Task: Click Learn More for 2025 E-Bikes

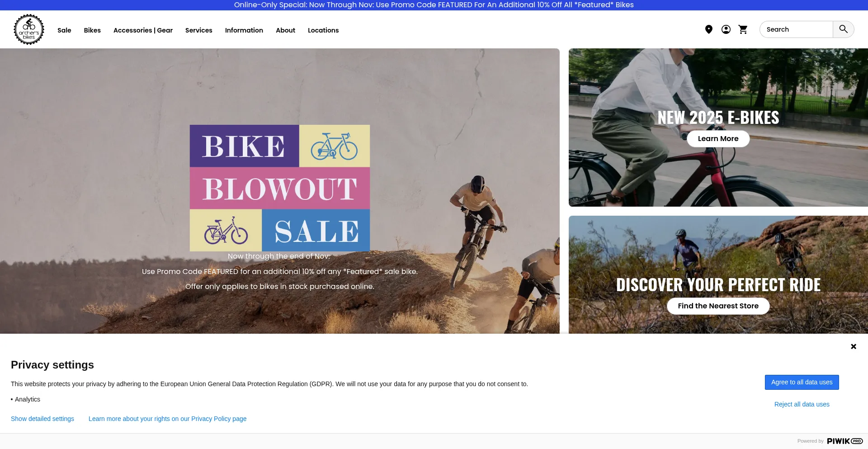Action: click(718, 139)
